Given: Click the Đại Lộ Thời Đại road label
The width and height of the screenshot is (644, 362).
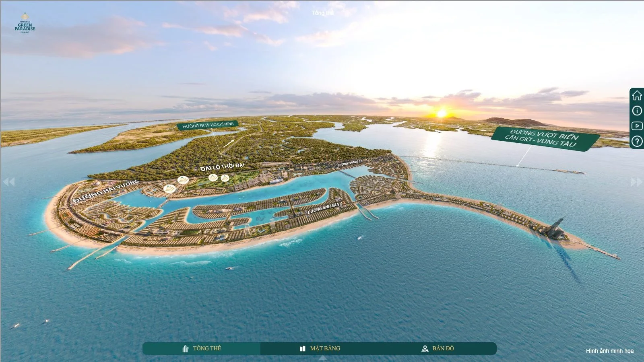Looking at the screenshot, I should click(x=222, y=167).
